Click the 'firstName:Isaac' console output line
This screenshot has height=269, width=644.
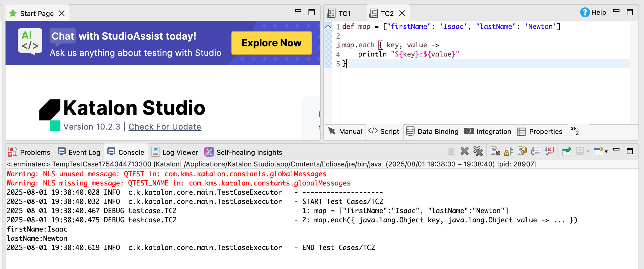pos(37,229)
